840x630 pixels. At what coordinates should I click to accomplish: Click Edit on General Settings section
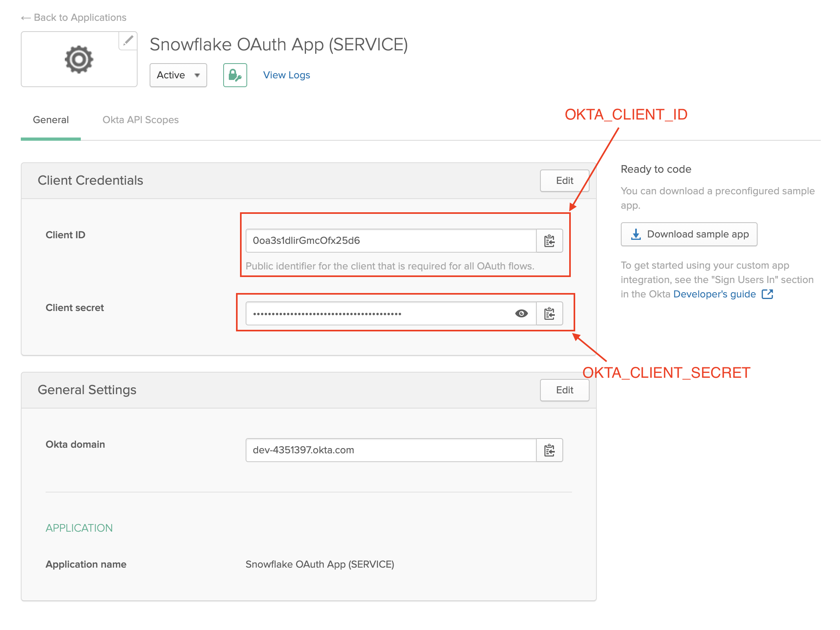point(564,390)
